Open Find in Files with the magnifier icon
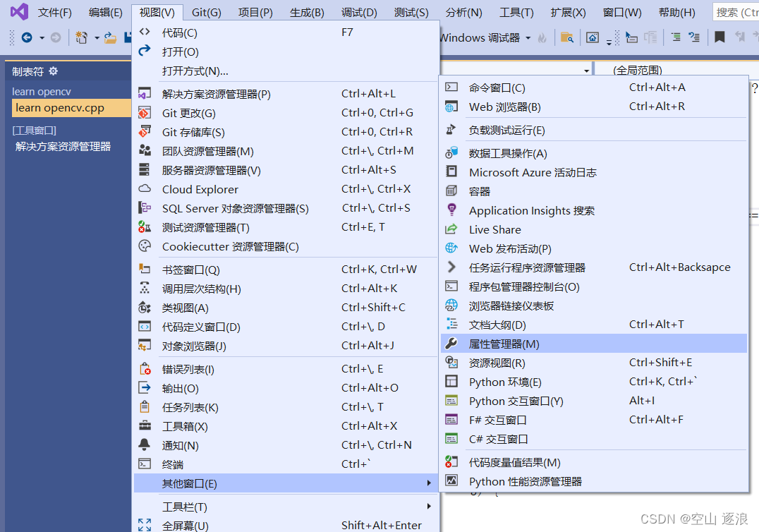The width and height of the screenshot is (759, 532). [x=567, y=37]
